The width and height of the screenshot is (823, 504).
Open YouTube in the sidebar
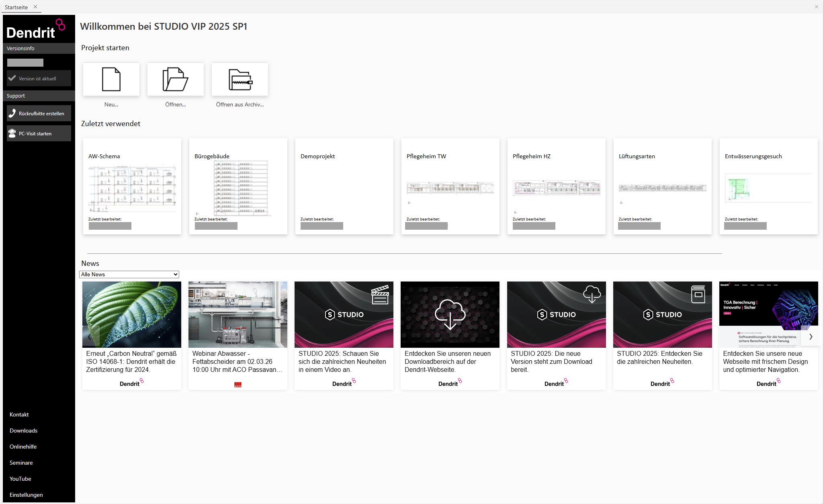pos(20,479)
